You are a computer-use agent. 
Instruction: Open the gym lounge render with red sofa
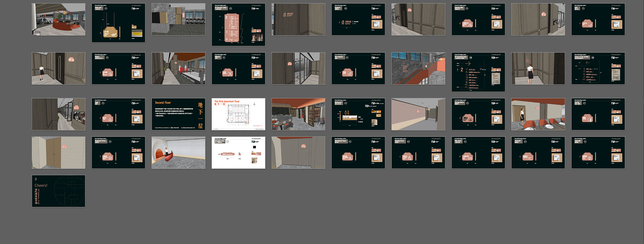tap(59, 19)
